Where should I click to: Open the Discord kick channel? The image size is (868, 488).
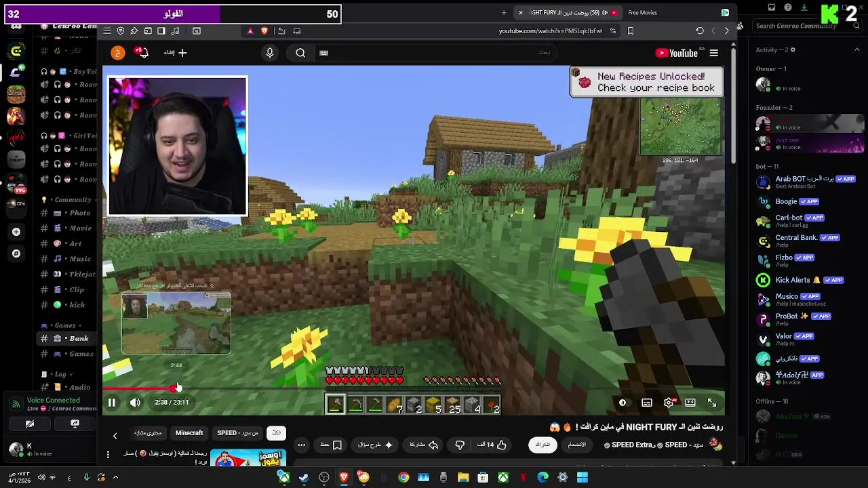(66, 305)
